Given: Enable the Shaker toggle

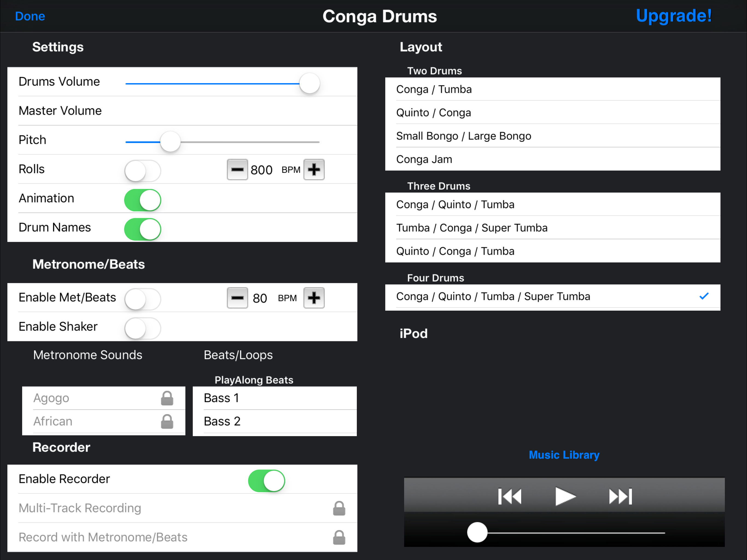Looking at the screenshot, I should (142, 328).
